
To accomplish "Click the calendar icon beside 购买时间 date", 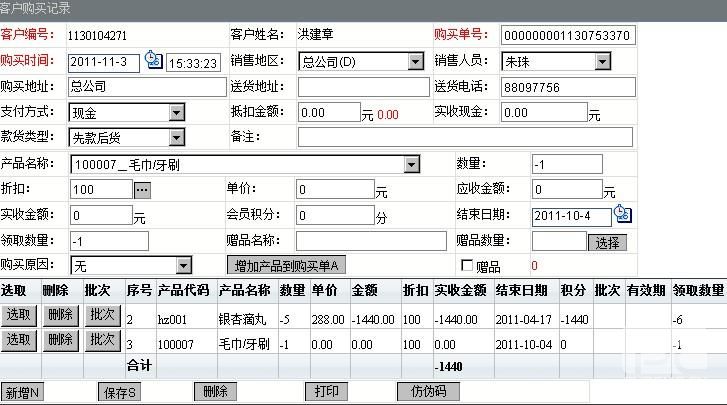I will (154, 61).
